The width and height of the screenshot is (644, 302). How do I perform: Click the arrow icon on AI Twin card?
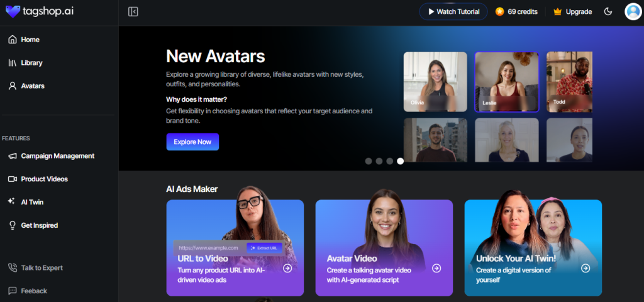[586, 268]
